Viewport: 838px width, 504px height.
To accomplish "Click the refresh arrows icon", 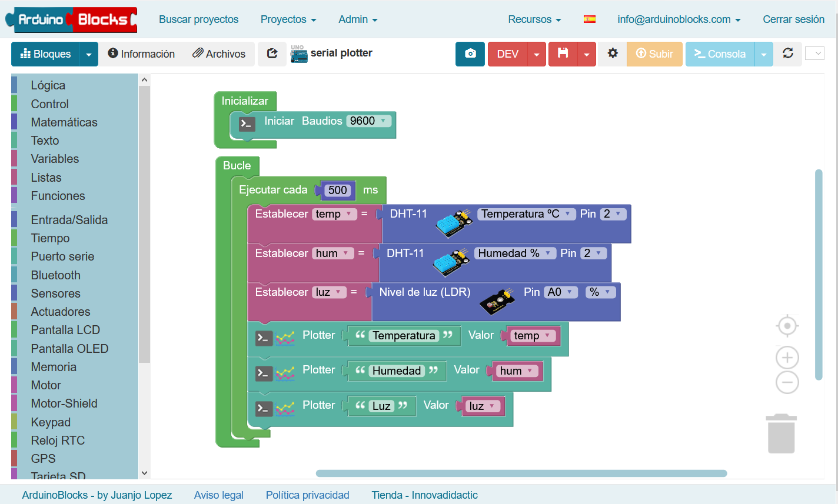I will (x=787, y=54).
